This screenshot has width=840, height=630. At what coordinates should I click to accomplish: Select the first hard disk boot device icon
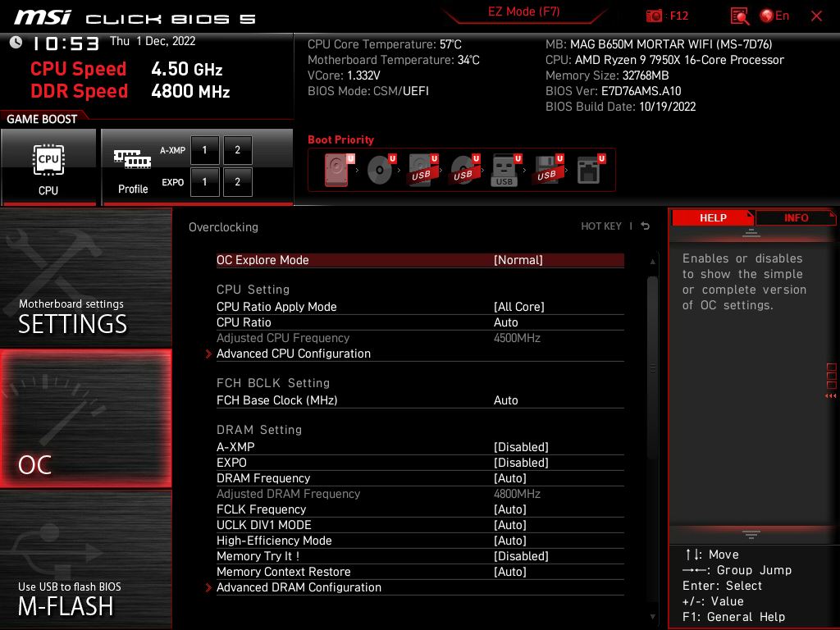337,169
